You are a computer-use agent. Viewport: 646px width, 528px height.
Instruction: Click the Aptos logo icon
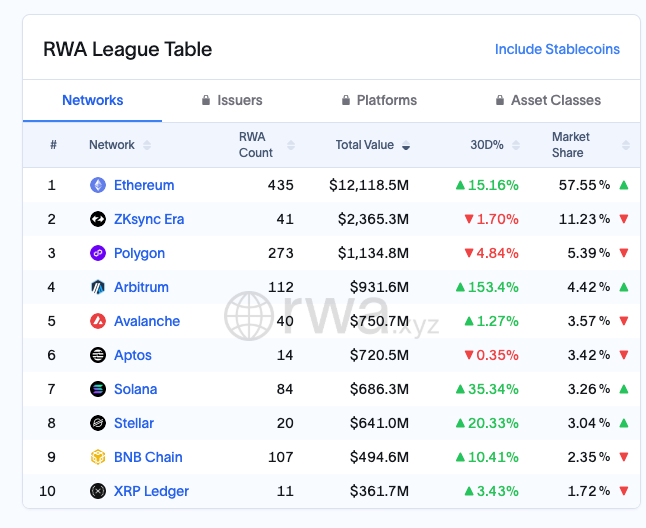pos(98,355)
